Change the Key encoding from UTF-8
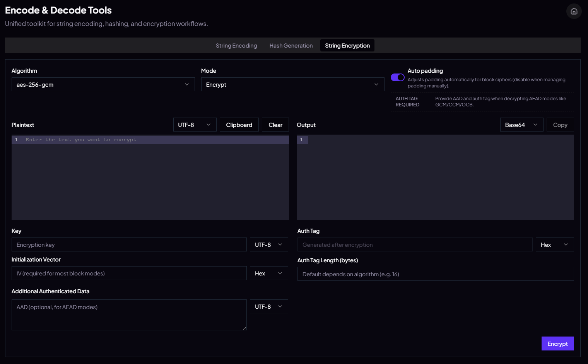The image size is (588, 364). pyautogui.click(x=268, y=244)
